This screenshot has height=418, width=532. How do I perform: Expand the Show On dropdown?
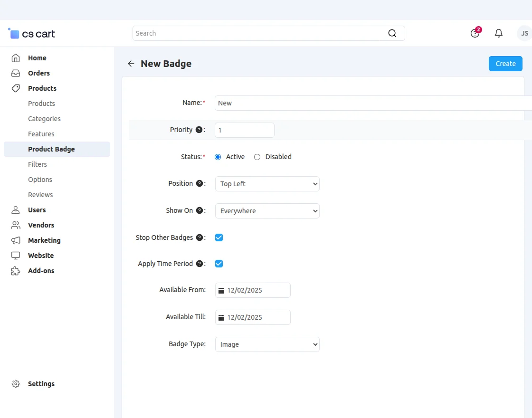click(267, 211)
